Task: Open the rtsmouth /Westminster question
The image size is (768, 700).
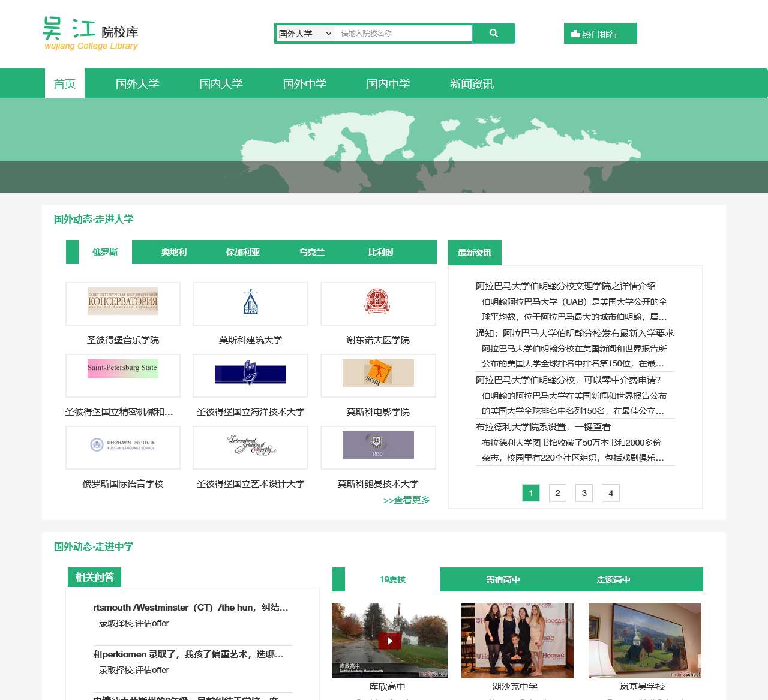Action: pyautogui.click(x=191, y=608)
